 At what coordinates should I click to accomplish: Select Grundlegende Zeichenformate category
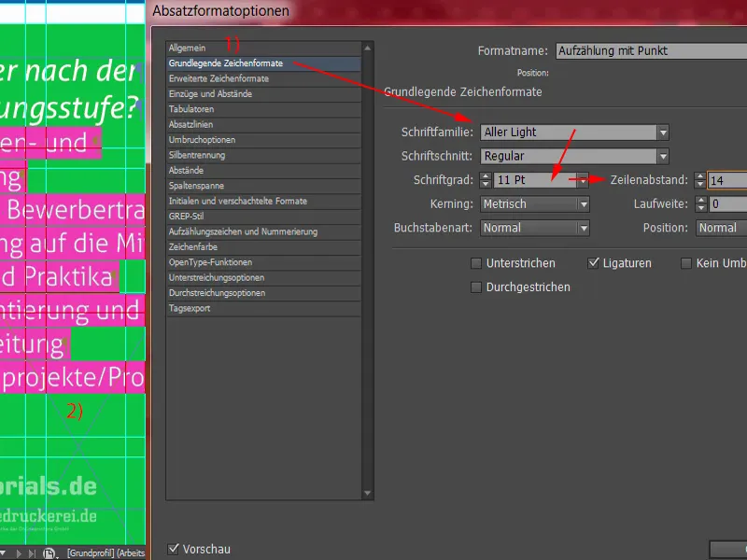pos(263,63)
